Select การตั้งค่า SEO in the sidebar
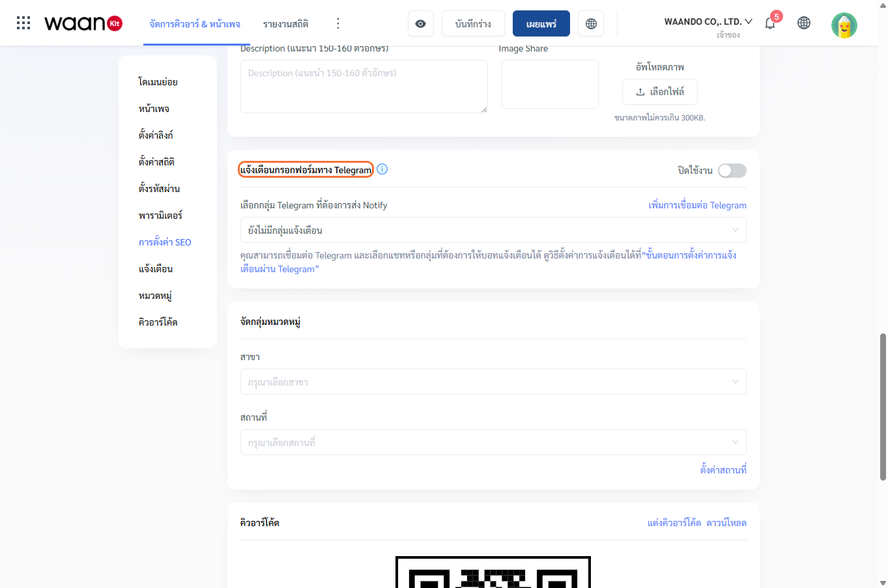 click(165, 242)
